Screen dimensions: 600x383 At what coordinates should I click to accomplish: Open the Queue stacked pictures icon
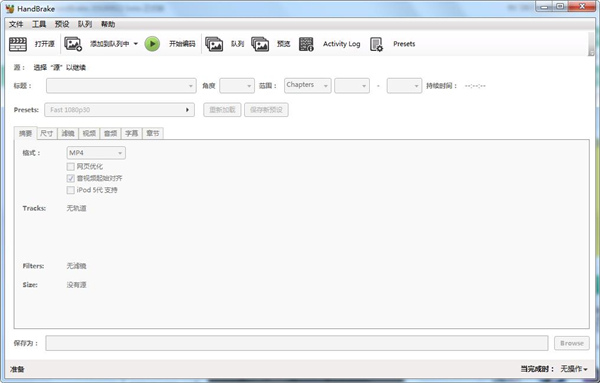(214, 44)
